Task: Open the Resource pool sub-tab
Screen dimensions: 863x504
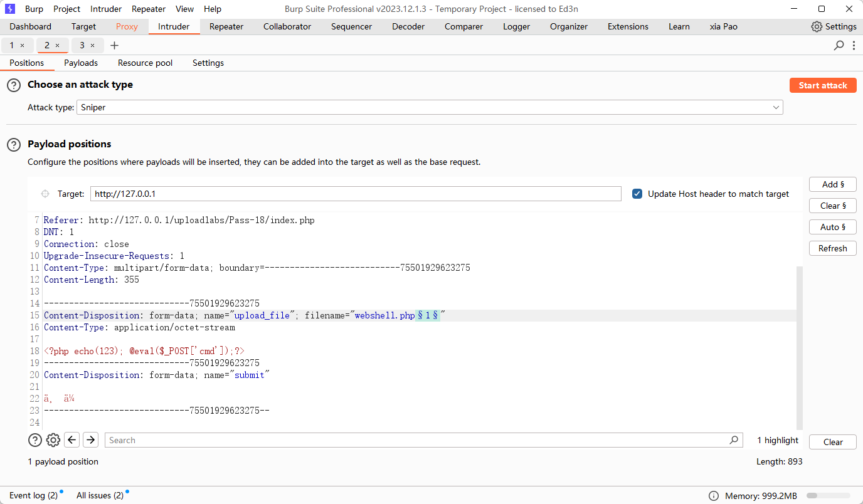Action: click(x=145, y=63)
